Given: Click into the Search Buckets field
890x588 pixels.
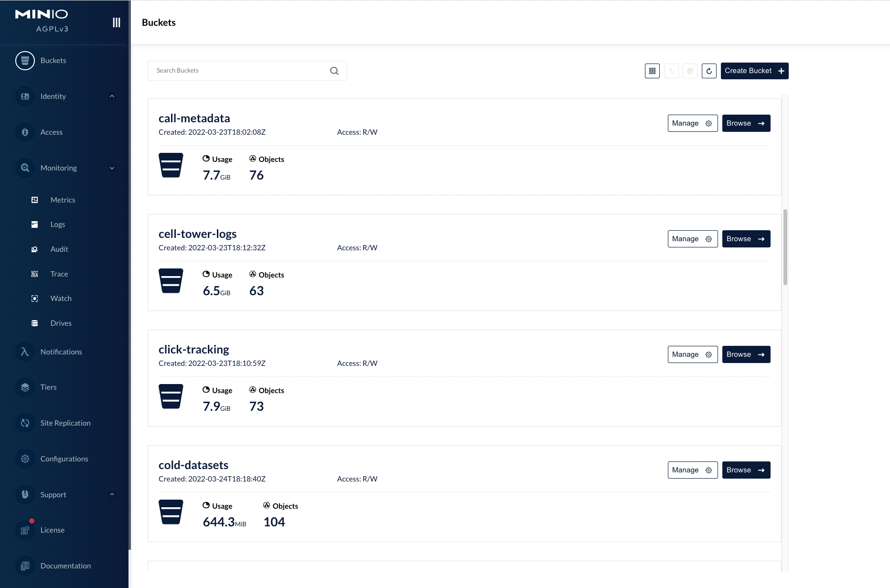Looking at the screenshot, I should (239, 71).
